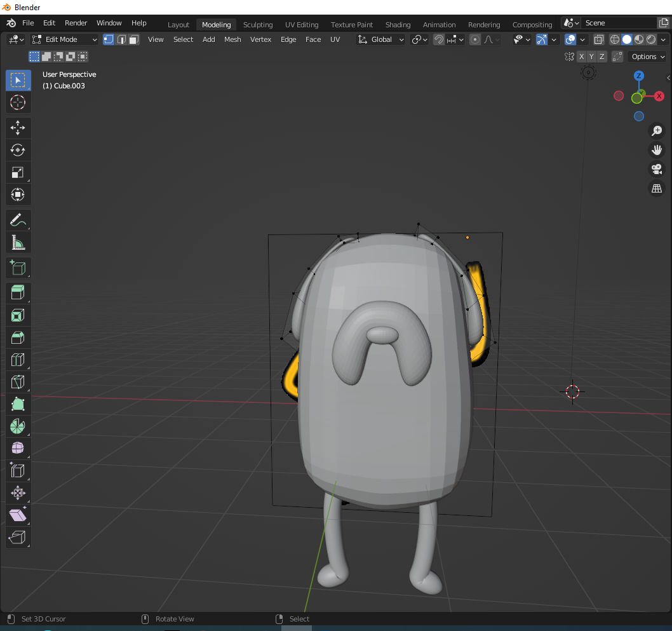The width and height of the screenshot is (672, 631).
Task: Toggle Y axis mirror
Action: click(x=591, y=57)
